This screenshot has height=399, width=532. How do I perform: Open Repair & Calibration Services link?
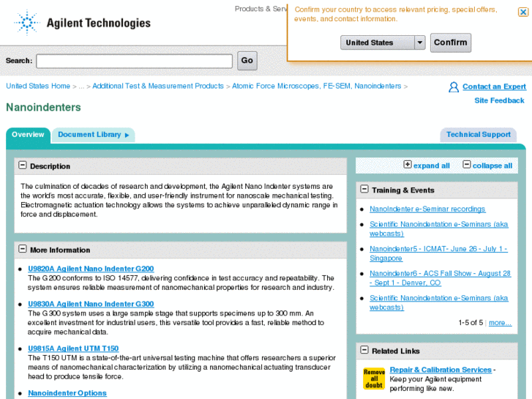tap(441, 370)
